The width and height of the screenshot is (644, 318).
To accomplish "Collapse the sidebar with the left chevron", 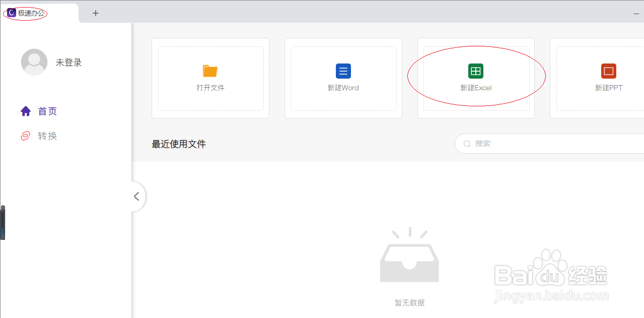I will click(x=136, y=196).
